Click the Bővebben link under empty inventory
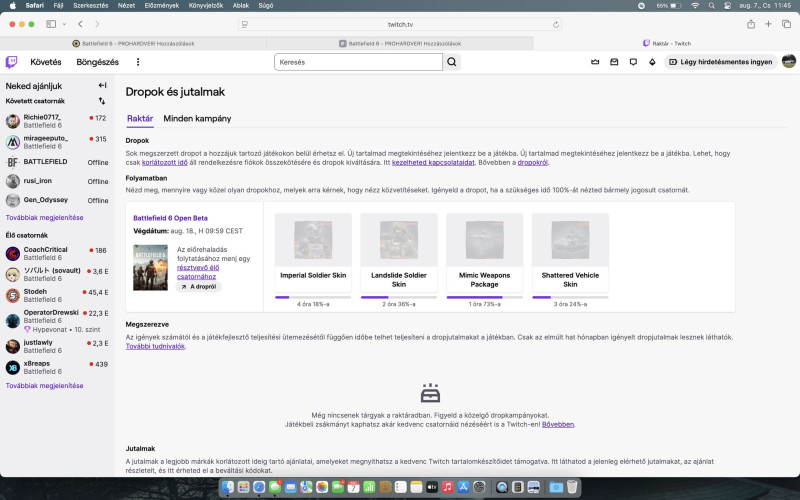The width and height of the screenshot is (800, 500). (558, 424)
